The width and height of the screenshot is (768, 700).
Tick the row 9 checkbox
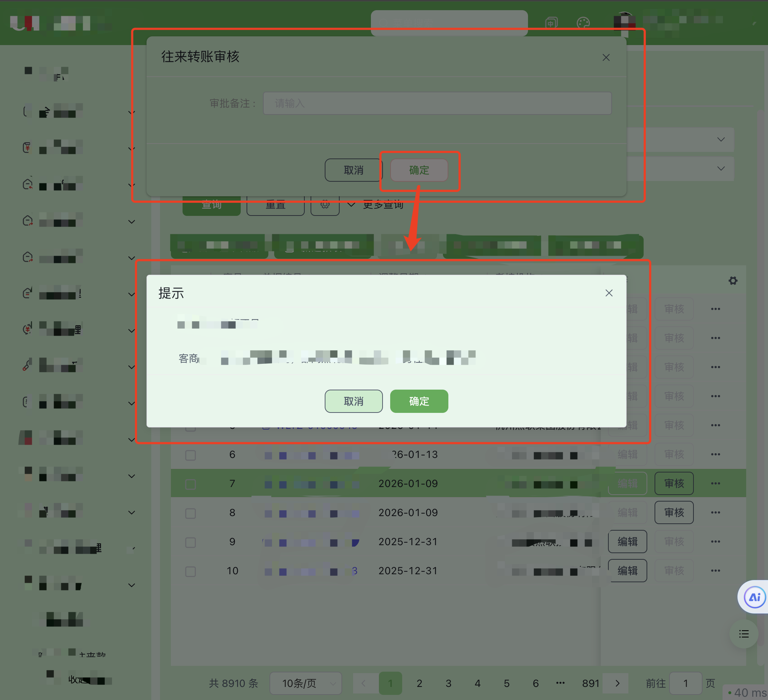[x=191, y=542]
